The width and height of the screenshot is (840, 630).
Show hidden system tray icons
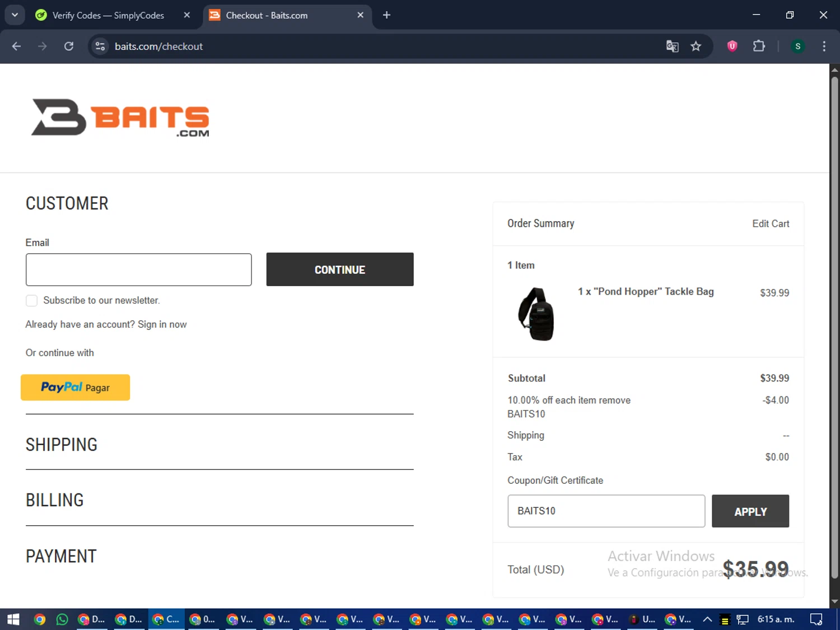707,619
